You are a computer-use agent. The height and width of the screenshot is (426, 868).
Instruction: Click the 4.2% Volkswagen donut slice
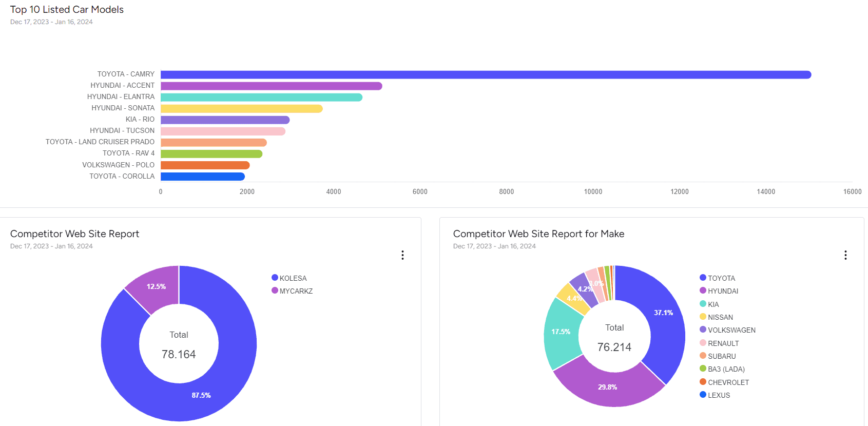pyautogui.click(x=584, y=289)
